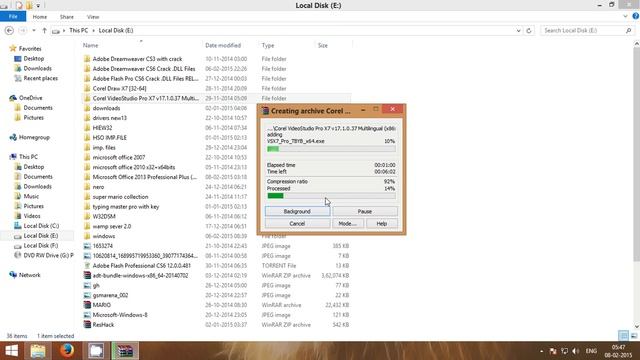The height and width of the screenshot is (360, 640).
Task: Open Help in the WinRAR dialog
Action: (x=382, y=224)
